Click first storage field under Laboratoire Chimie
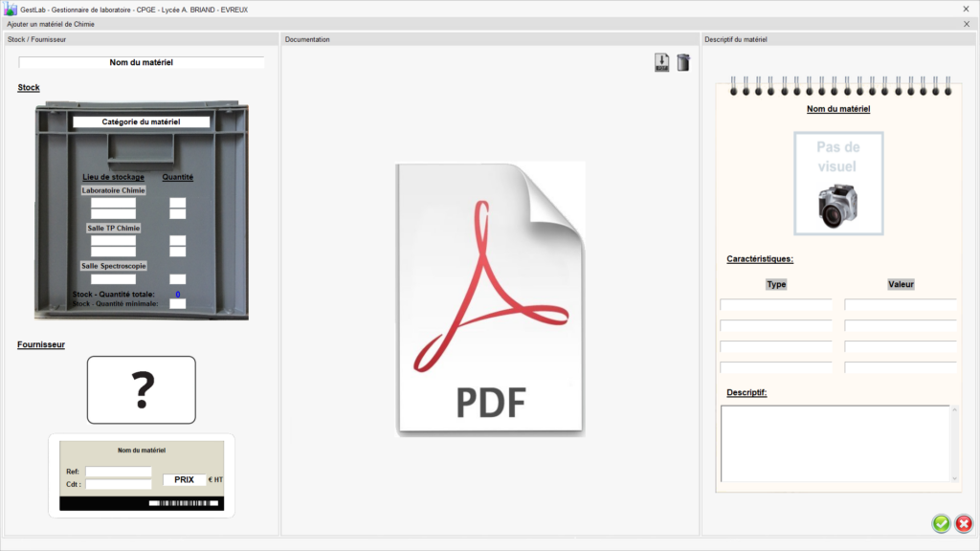 pos(113,203)
